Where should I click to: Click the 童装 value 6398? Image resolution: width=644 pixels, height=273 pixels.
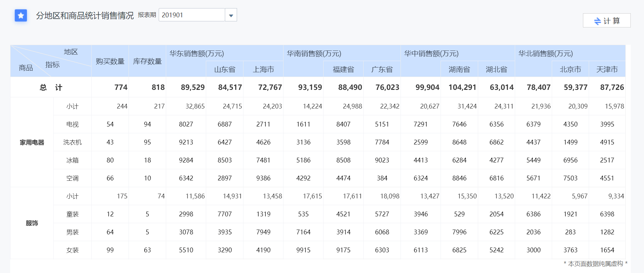point(607,214)
